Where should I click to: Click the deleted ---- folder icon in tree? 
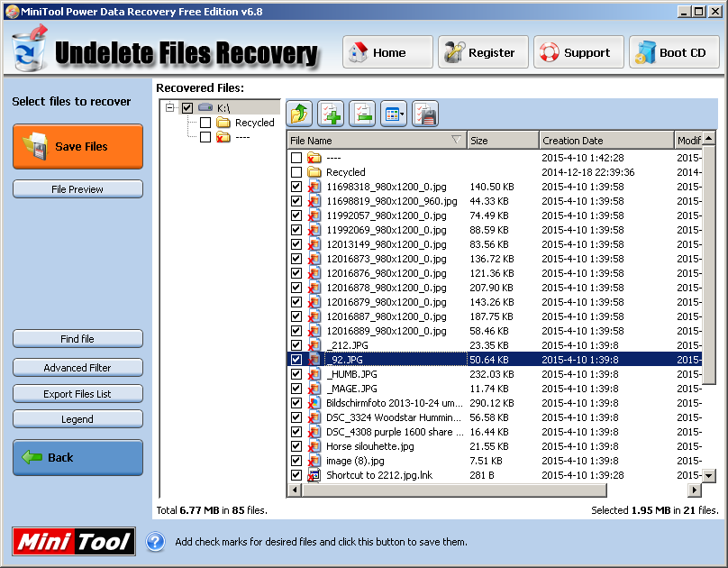[x=223, y=137]
